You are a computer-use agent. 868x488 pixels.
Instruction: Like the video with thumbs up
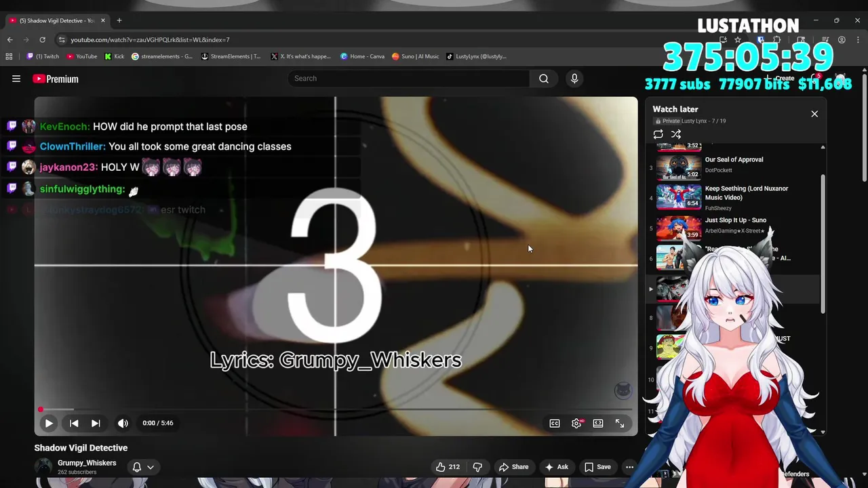(x=448, y=467)
